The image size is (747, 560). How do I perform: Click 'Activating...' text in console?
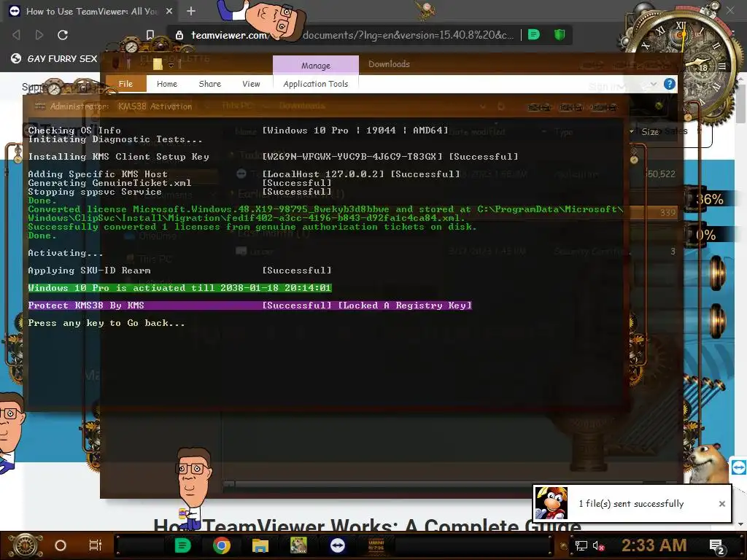click(x=65, y=253)
